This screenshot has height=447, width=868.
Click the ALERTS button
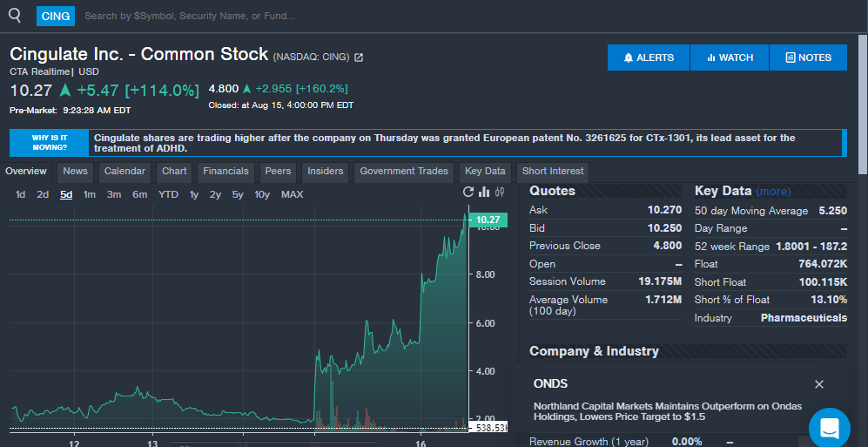tap(649, 58)
